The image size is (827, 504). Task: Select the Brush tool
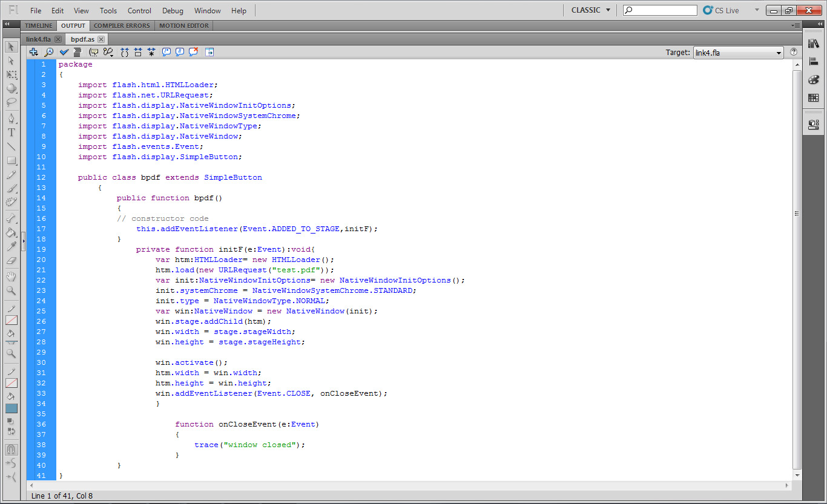click(11, 188)
